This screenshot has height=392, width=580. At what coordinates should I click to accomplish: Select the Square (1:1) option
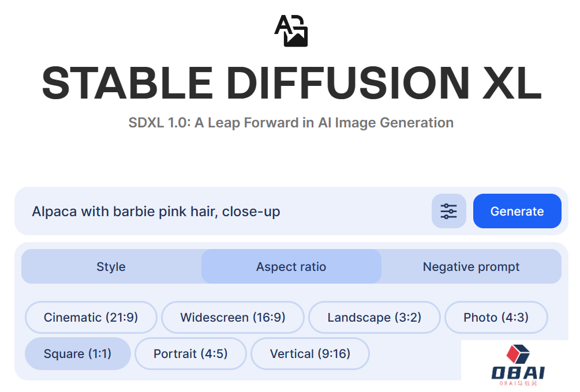pyautogui.click(x=77, y=353)
